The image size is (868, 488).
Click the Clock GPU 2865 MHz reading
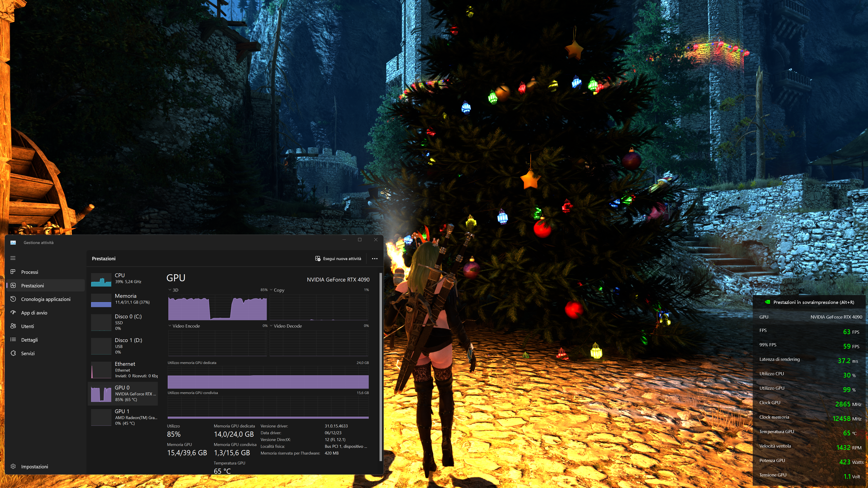pos(848,404)
